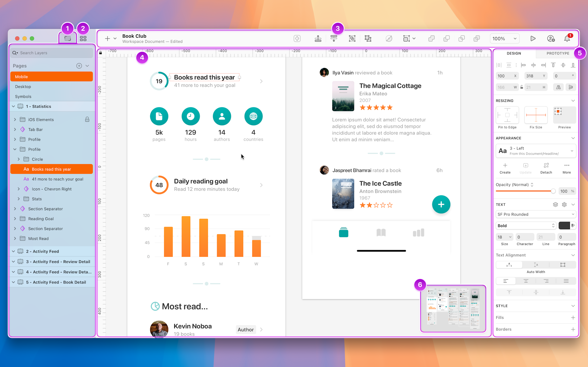Screen dimensions: 588x367
Task: Click the Group toolbar icon
Action: point(352,39)
